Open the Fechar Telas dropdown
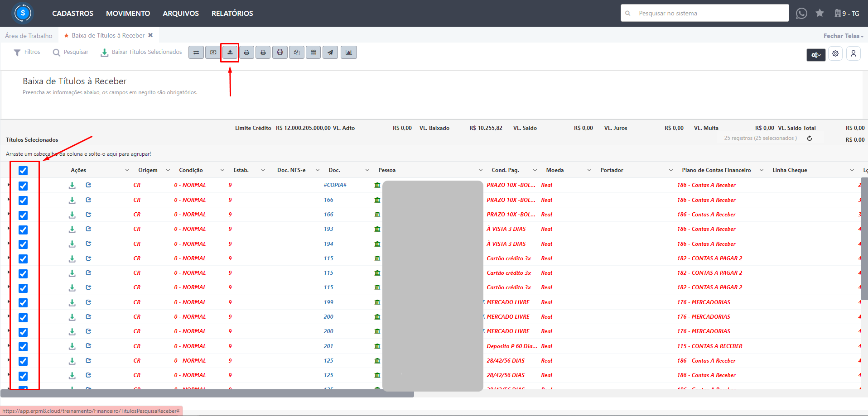This screenshot has width=868, height=416. tap(844, 36)
